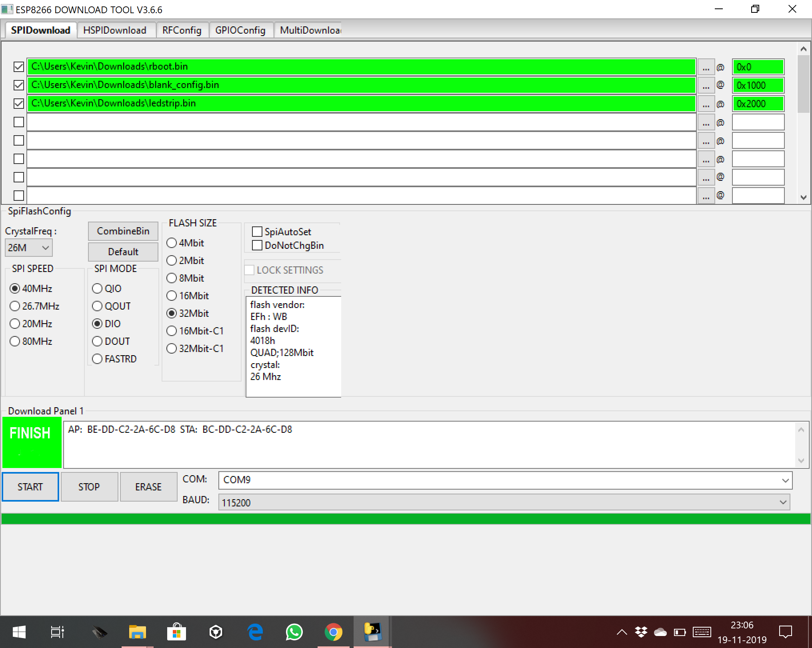
Task: Expand the CrystalFreq 26M dropdown
Action: (x=29, y=248)
